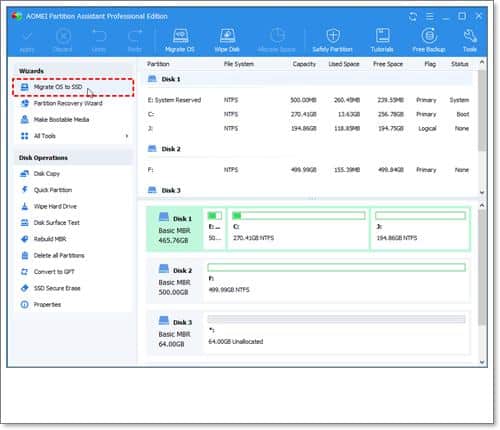
Task: Click the Undo toolbar button
Action: (99, 41)
